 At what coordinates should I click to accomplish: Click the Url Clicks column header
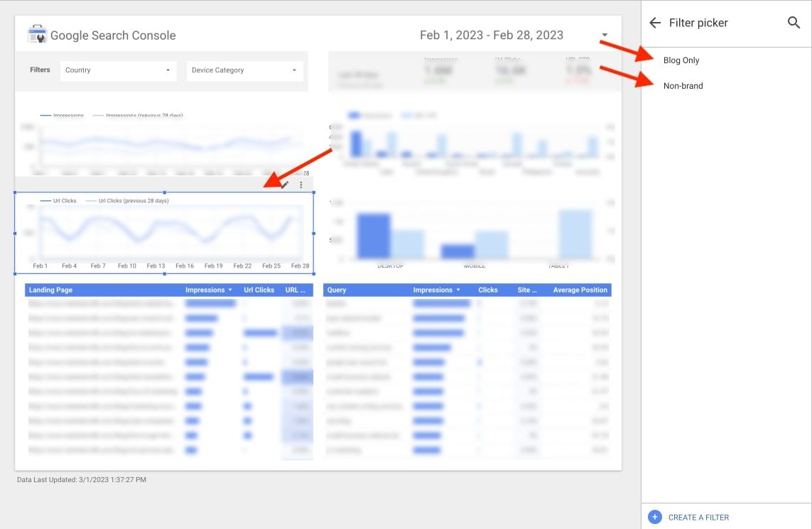pos(259,290)
